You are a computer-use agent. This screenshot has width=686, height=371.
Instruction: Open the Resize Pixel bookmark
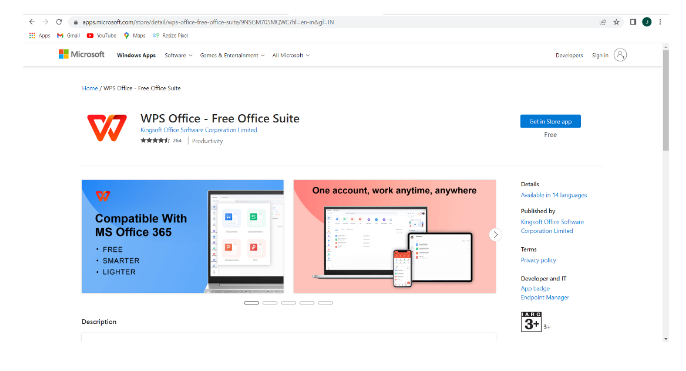click(x=170, y=35)
